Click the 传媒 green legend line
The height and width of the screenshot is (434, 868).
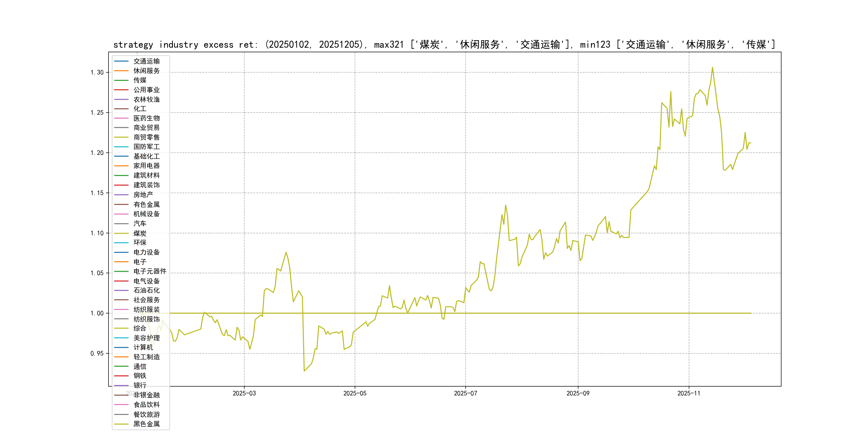(x=121, y=80)
